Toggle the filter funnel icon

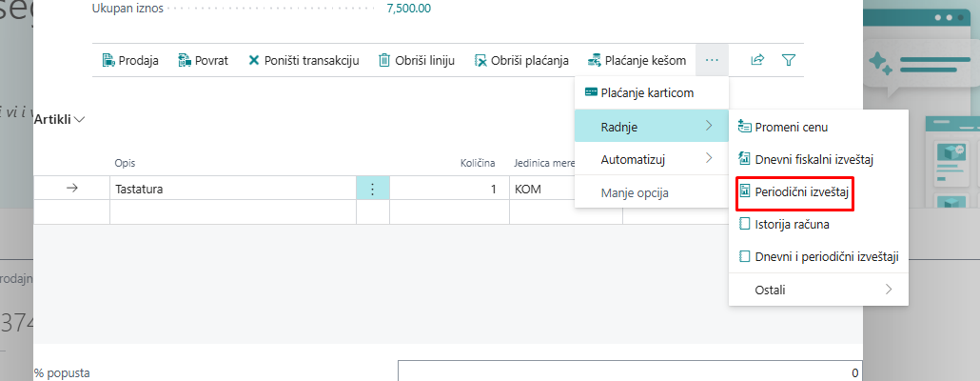(x=788, y=60)
